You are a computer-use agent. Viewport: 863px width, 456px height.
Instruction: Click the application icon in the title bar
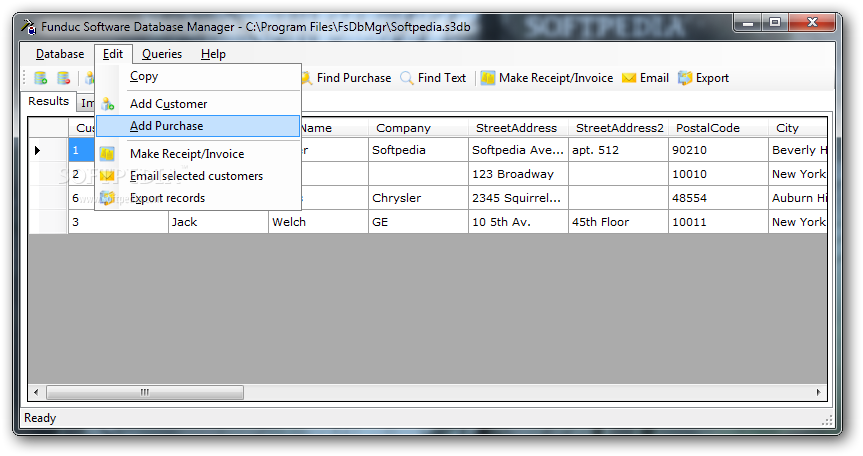pyautogui.click(x=29, y=26)
